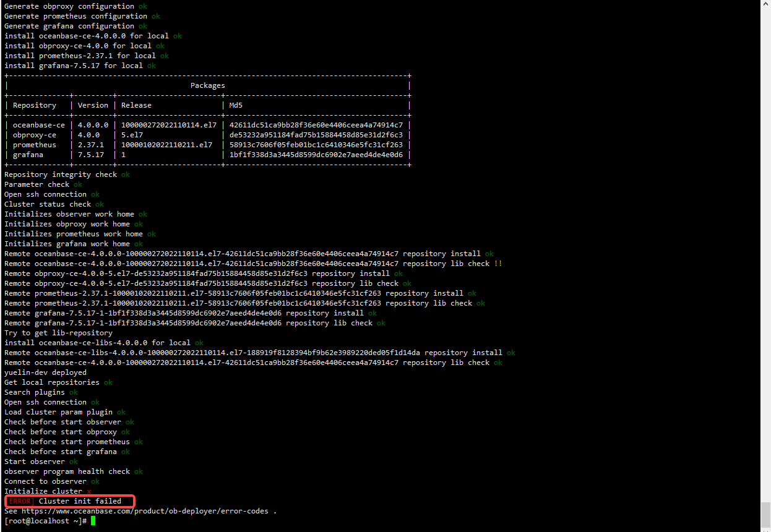
Task: Click the 'Repository integrity check' line
Action: click(x=67, y=174)
